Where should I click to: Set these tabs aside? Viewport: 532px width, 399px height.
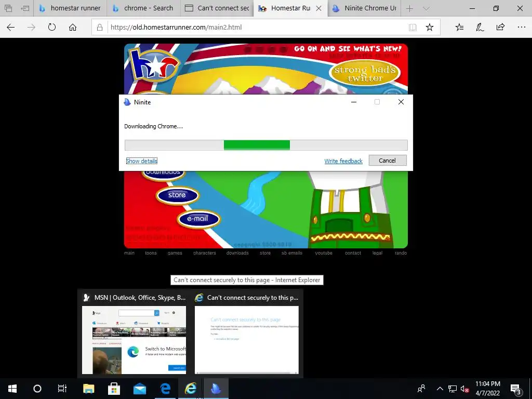tap(25, 8)
